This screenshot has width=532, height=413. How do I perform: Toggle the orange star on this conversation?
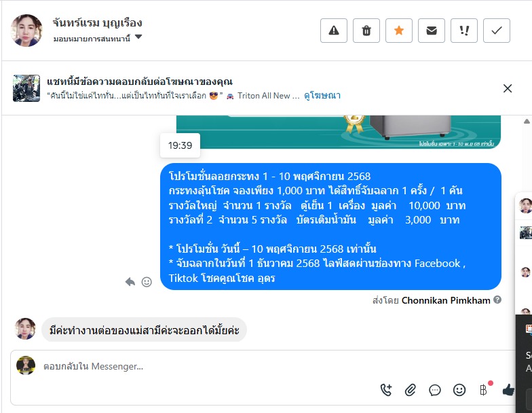(x=399, y=31)
